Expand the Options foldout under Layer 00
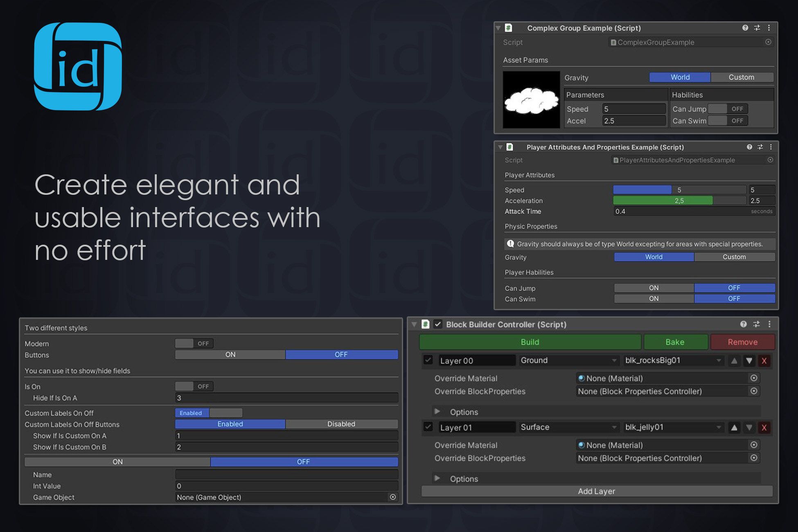 437,412
